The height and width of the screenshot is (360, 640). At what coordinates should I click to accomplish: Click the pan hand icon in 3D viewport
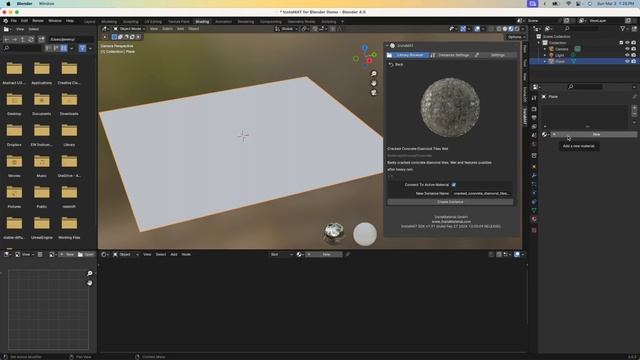373,83
